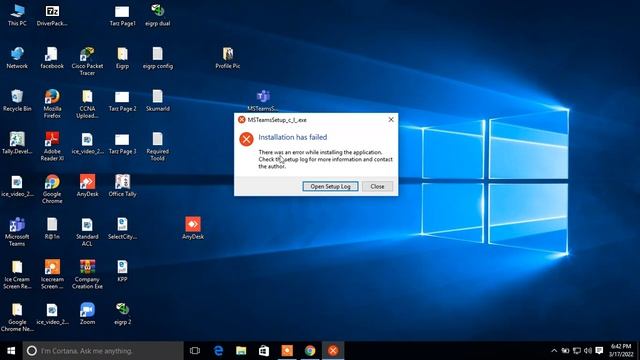The width and height of the screenshot is (640, 360).
Task: Select the eigrp config file icon
Action: coord(158,58)
